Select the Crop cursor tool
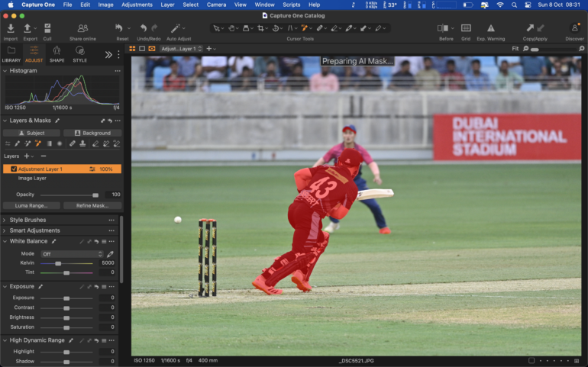 coord(260,28)
